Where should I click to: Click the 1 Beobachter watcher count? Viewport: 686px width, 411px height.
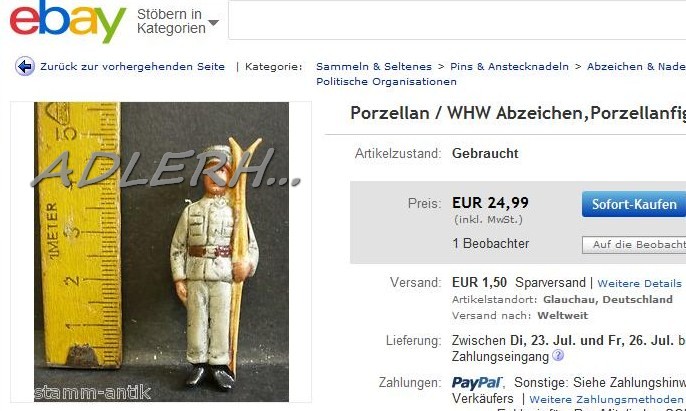[490, 244]
